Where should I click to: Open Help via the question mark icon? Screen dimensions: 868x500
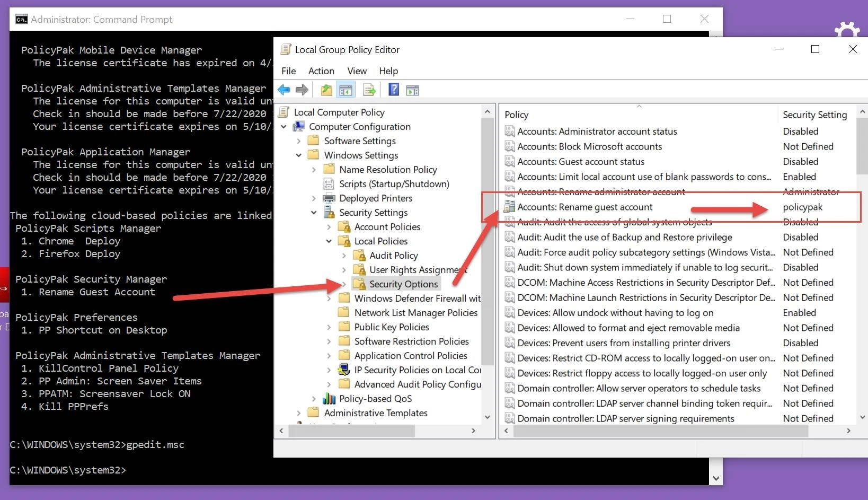point(394,90)
